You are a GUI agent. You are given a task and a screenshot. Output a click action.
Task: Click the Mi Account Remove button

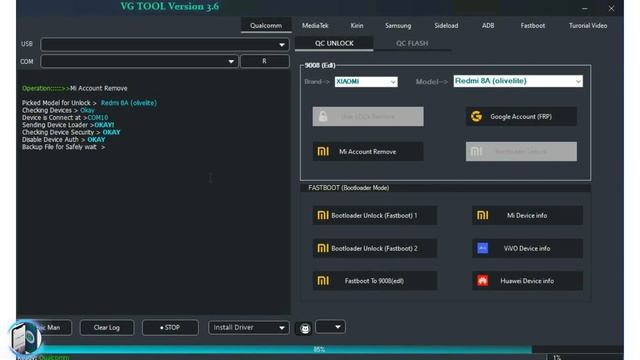[x=368, y=151]
